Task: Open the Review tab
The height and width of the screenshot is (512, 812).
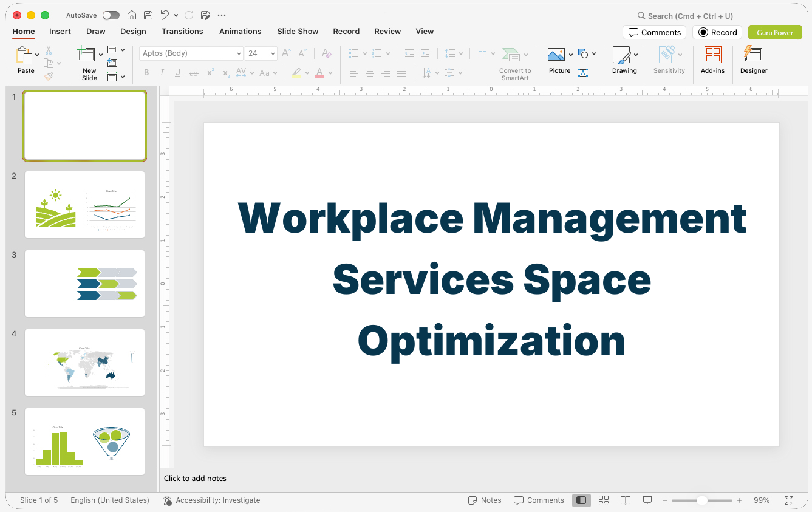Action: (387, 32)
